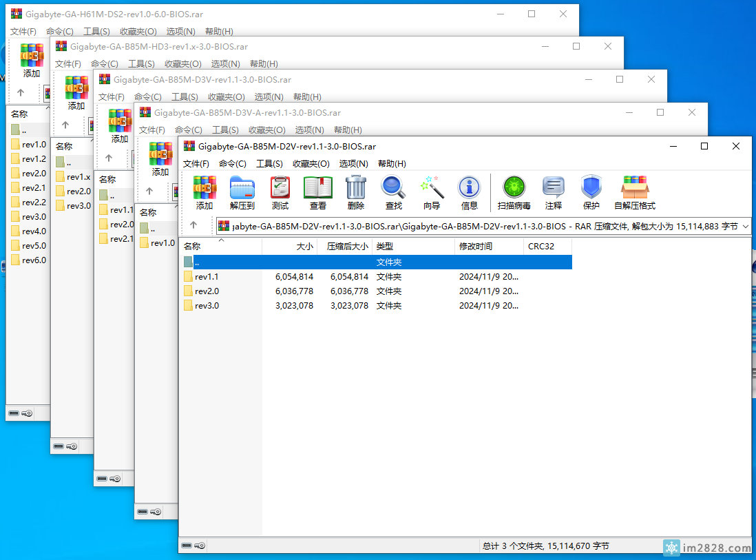Launch the 查找 (Find) magnifier tool
This screenshot has height=560, width=756.
tap(393, 192)
